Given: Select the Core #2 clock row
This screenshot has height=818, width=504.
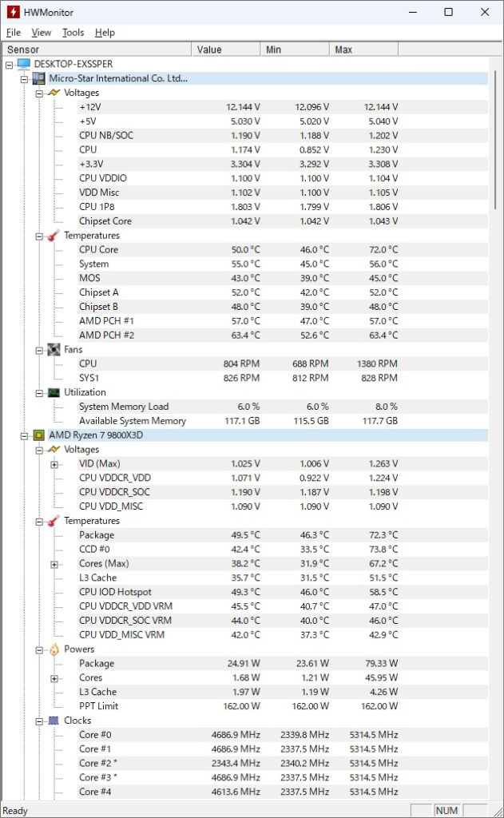Looking at the screenshot, I should (282, 763).
